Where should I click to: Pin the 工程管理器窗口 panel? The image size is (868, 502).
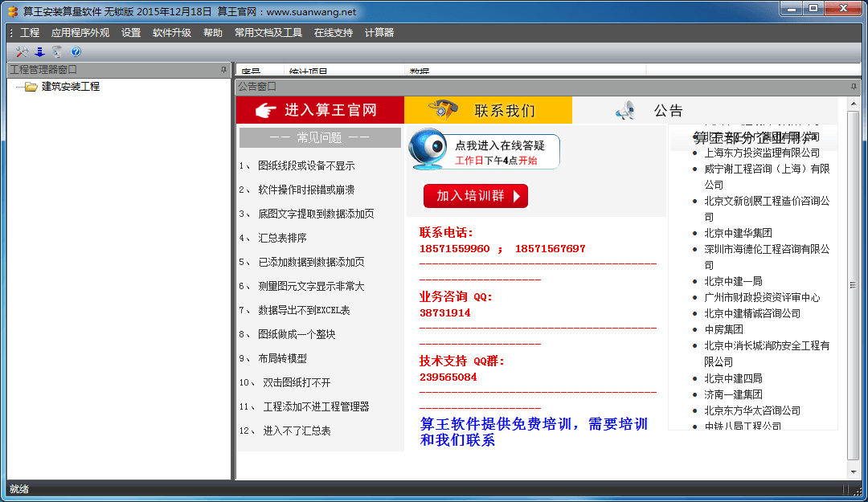(x=223, y=70)
